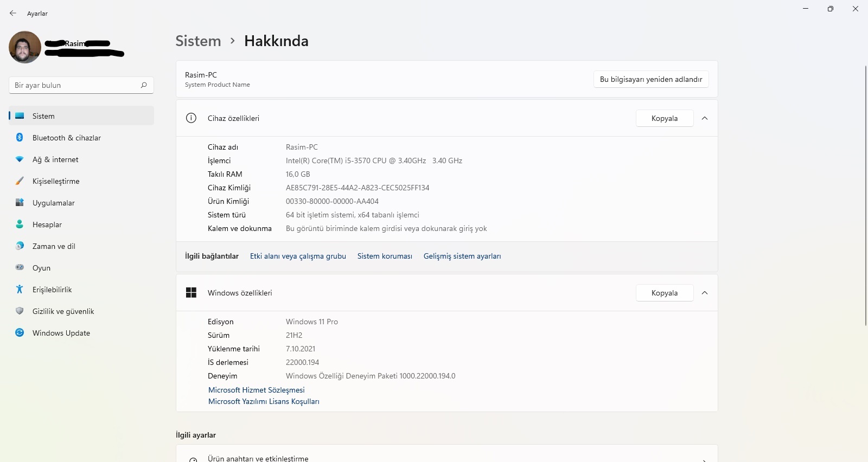This screenshot has height=462, width=868.
Task: Click the İS derlemesi value 22000.194
Action: [302, 362]
